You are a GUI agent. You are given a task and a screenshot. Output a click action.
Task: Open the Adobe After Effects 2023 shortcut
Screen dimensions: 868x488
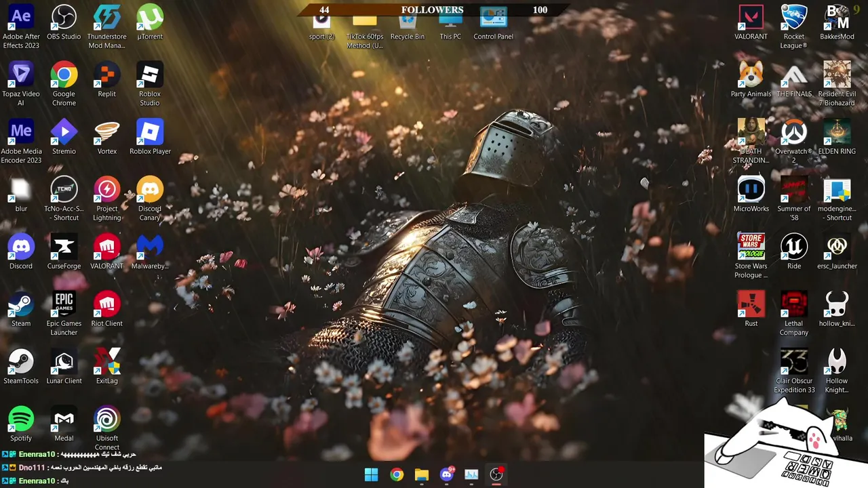21,16
